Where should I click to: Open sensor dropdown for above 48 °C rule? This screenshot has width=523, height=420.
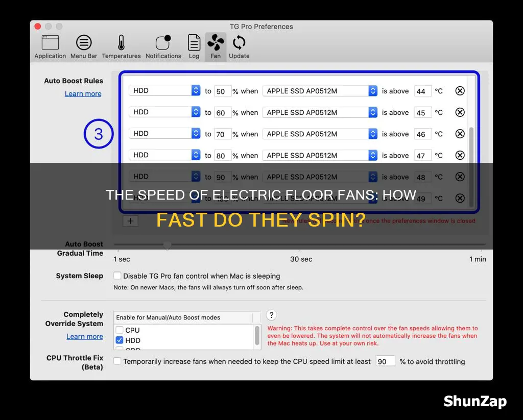[x=320, y=177]
